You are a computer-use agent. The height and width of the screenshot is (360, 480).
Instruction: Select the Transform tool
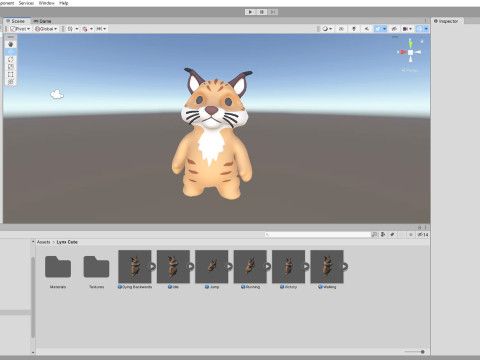11,82
